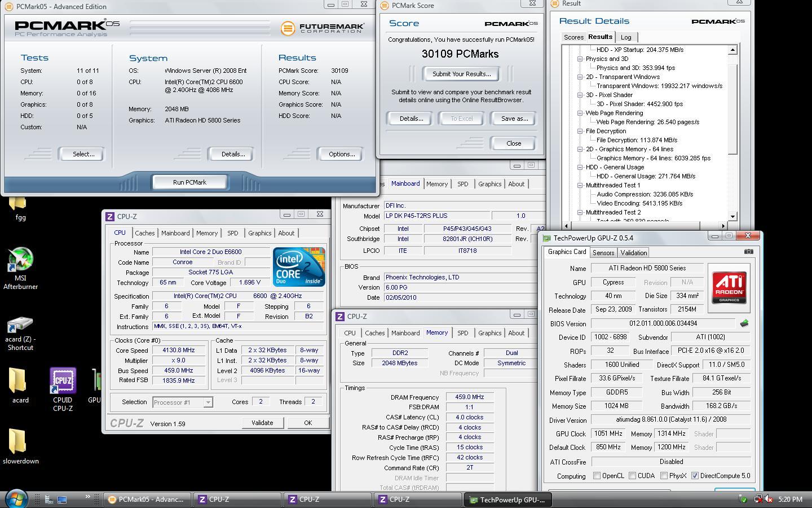Viewport: 812px width, 508px height.
Task: Open the MSI Afterburner desktop shortcut
Action: [21, 269]
